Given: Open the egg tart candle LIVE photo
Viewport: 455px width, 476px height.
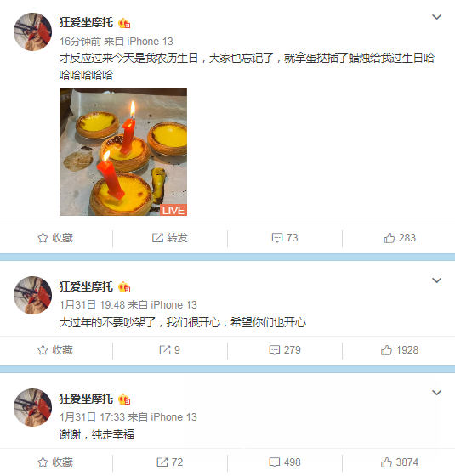Looking at the screenshot, I should pos(123,152).
